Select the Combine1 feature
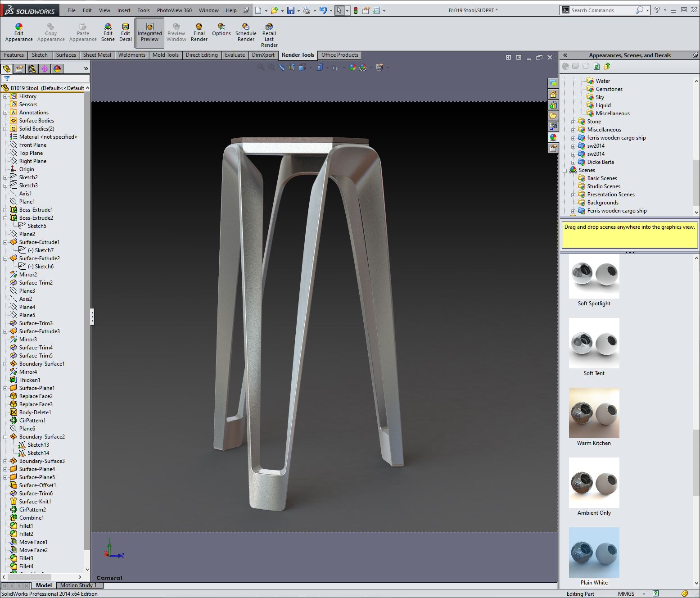This screenshot has width=700, height=598. pos(31,518)
